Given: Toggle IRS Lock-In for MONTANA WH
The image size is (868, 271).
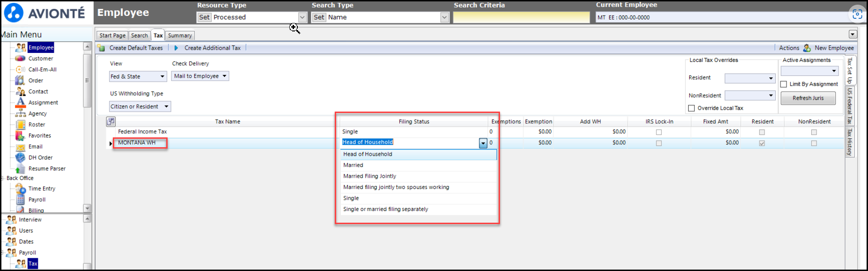Looking at the screenshot, I should point(659,143).
